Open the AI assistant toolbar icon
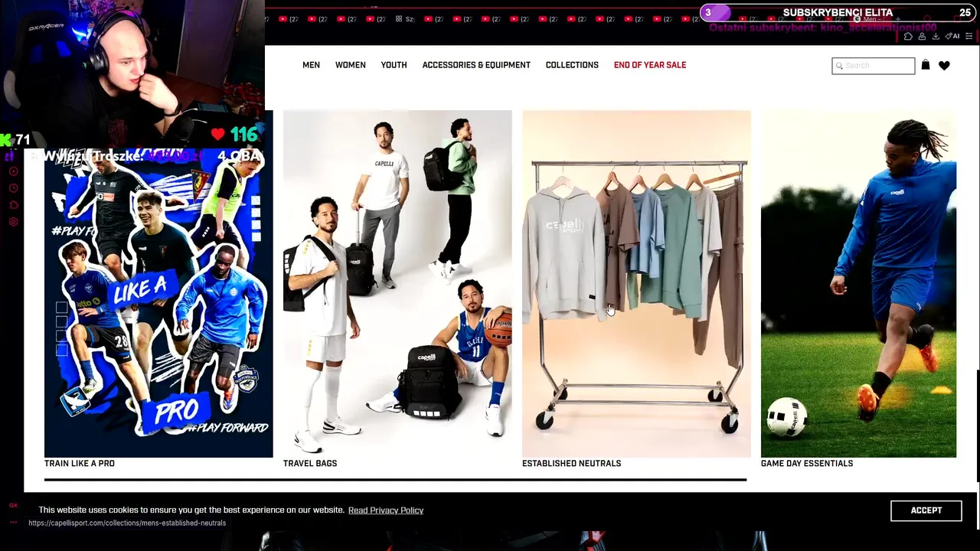This screenshot has height=551, width=980. (x=952, y=36)
